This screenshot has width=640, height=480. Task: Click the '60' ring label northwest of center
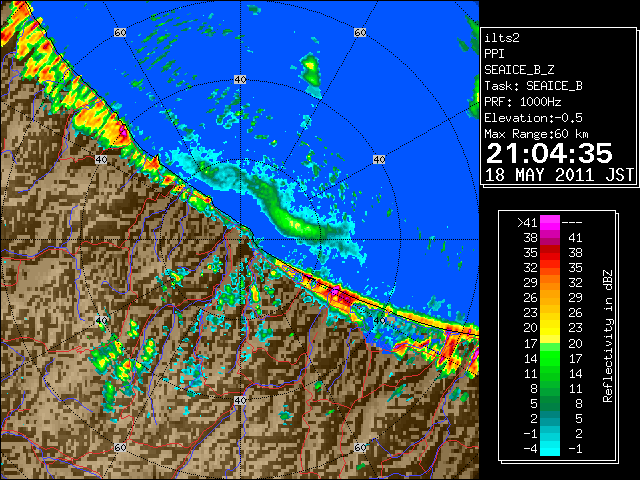120,32
